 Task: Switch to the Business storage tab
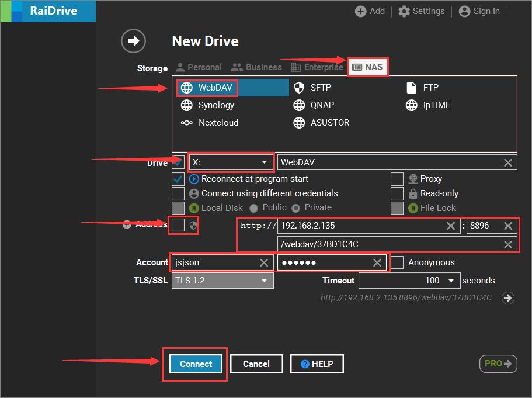click(x=256, y=67)
